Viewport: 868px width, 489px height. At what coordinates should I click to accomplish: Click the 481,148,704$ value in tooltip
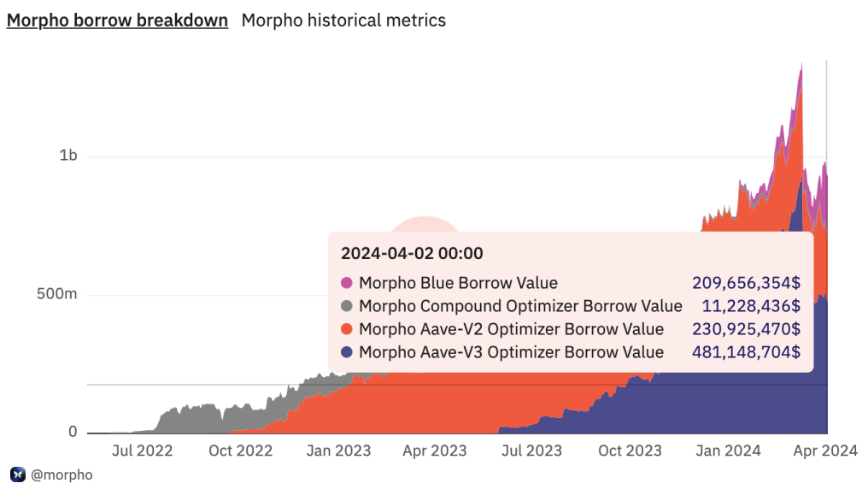click(746, 352)
